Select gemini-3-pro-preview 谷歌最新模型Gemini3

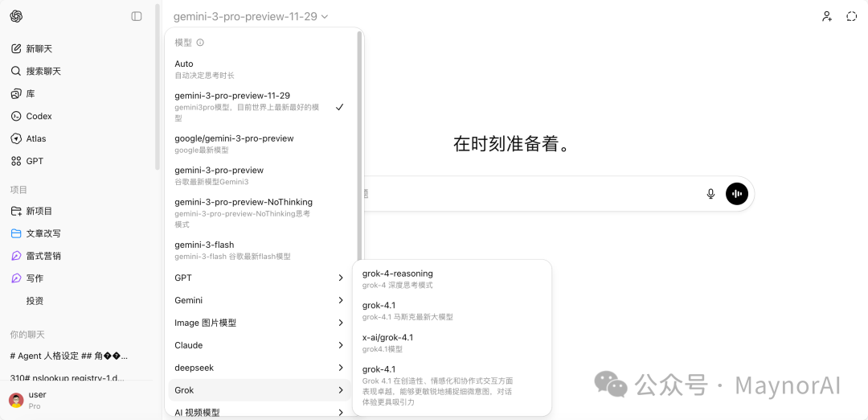(259, 175)
